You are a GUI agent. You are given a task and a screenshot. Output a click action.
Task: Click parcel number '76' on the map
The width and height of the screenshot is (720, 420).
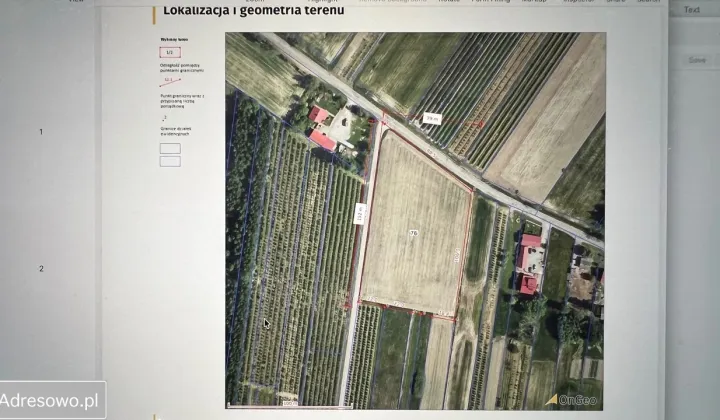414,233
